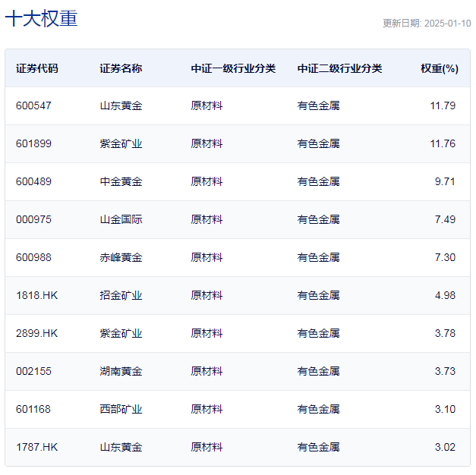Click the 更新日期: 2025-01-10 text
Viewport: 476px width, 475px height.
click(x=427, y=24)
